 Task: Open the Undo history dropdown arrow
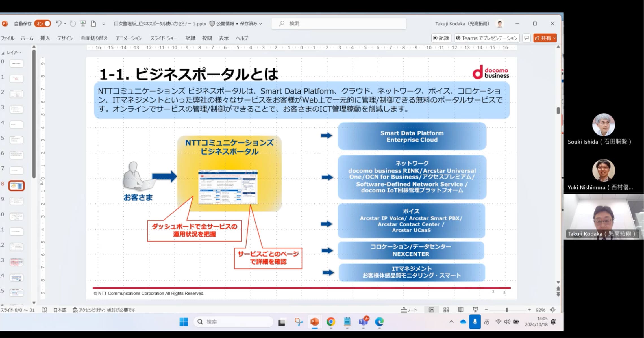(x=65, y=23)
